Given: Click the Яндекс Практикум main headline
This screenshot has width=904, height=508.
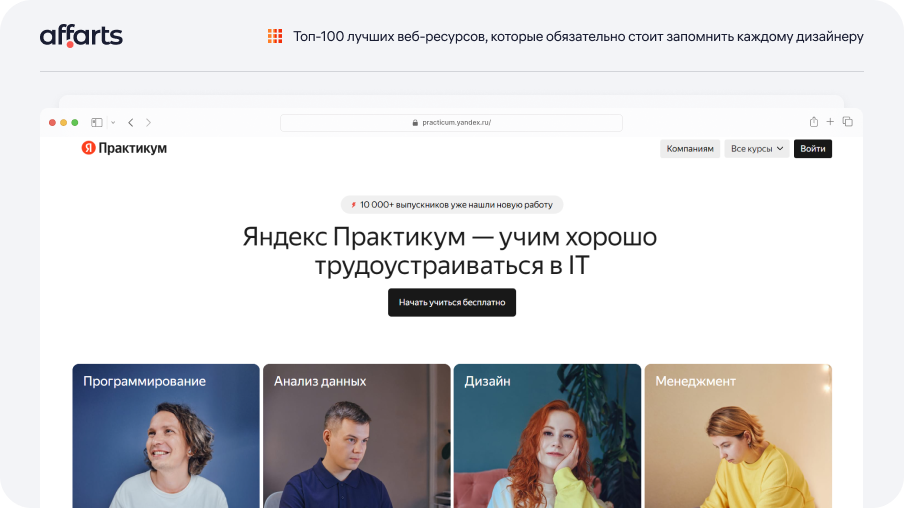Looking at the screenshot, I should 450,251.
